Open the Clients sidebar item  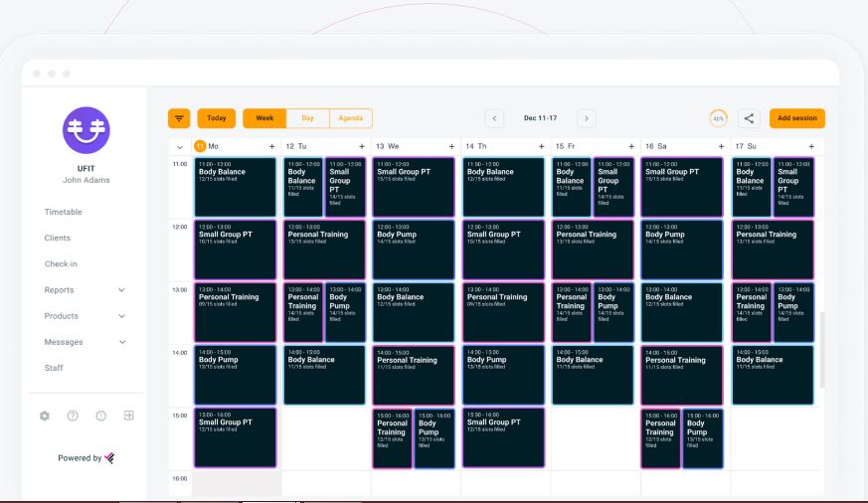(58, 238)
